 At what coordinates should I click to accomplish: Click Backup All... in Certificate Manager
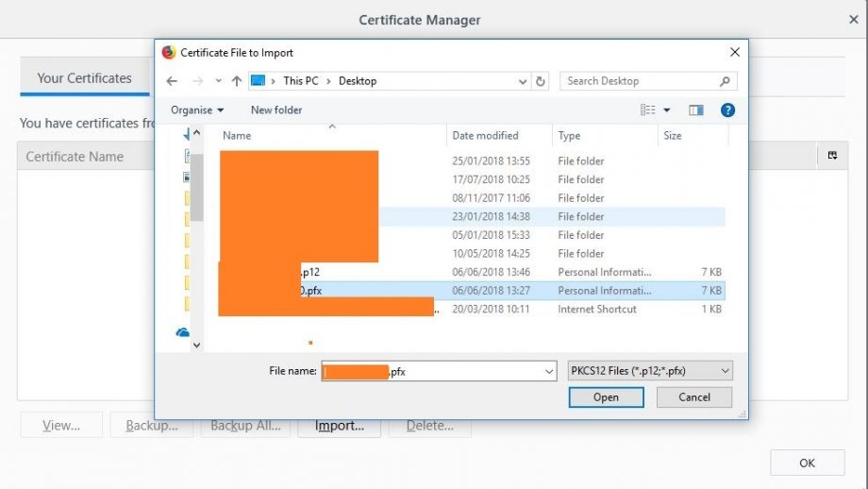coord(245,426)
